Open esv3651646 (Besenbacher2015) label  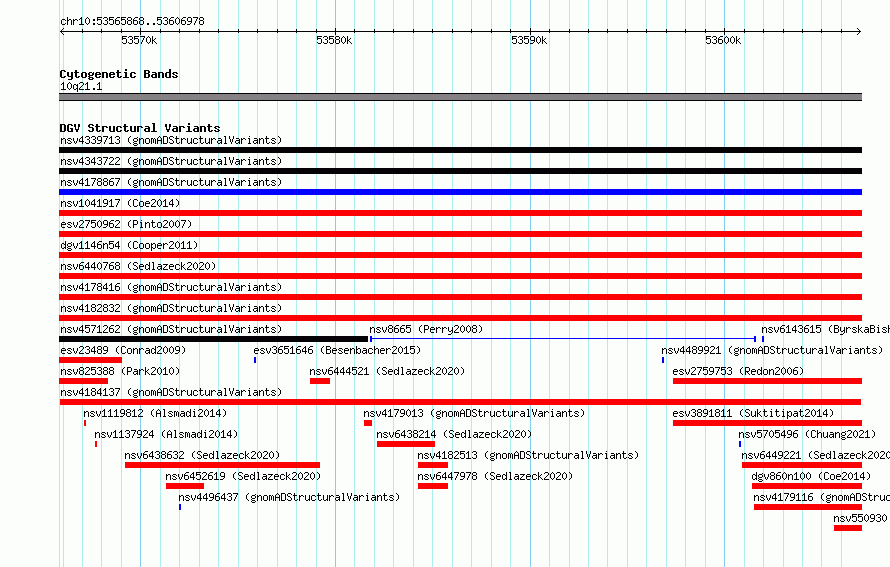(337, 350)
